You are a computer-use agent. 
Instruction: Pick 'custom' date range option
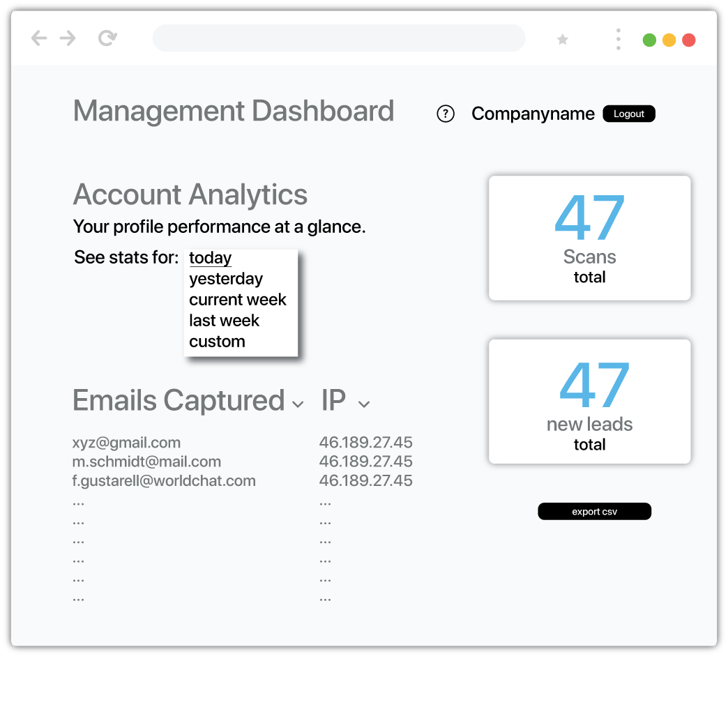point(217,342)
